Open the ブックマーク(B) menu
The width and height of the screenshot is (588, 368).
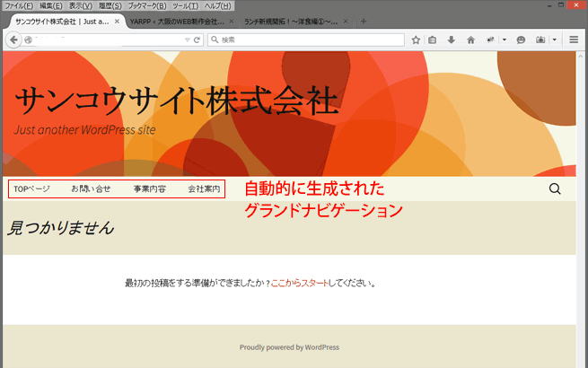pyautogui.click(x=147, y=6)
